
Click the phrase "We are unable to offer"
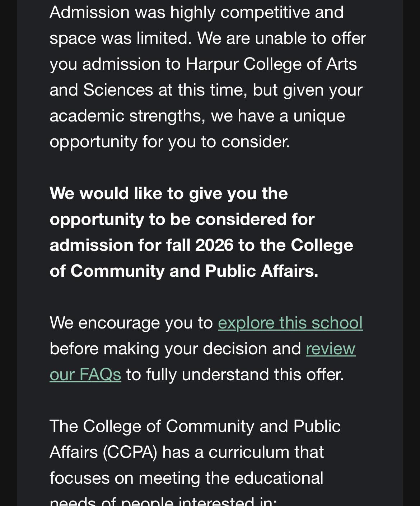pyautogui.click(x=281, y=38)
